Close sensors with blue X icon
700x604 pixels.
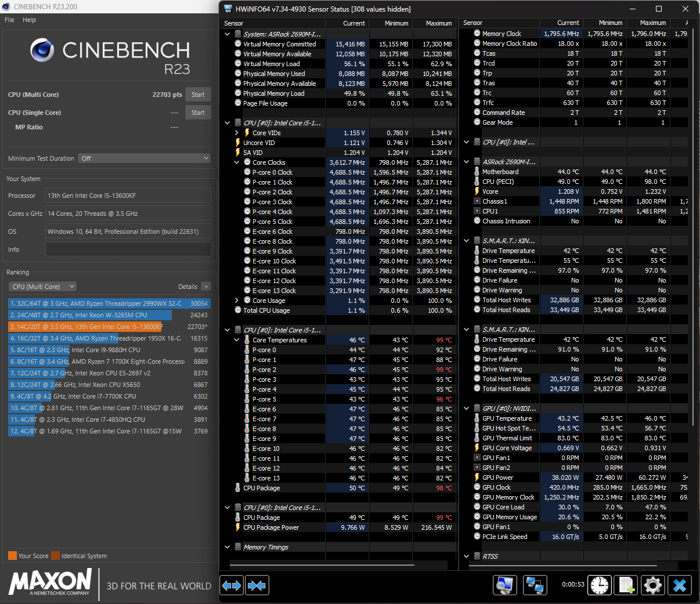pos(680,585)
